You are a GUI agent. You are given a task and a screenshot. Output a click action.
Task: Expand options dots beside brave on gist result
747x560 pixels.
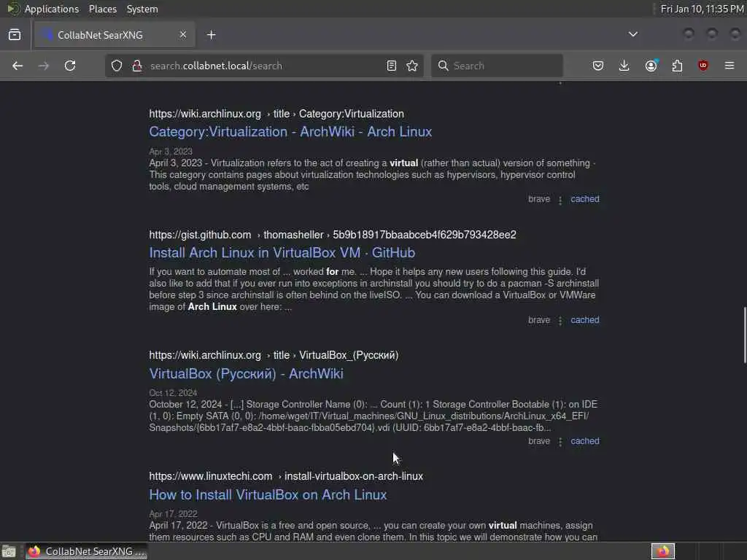(x=560, y=321)
